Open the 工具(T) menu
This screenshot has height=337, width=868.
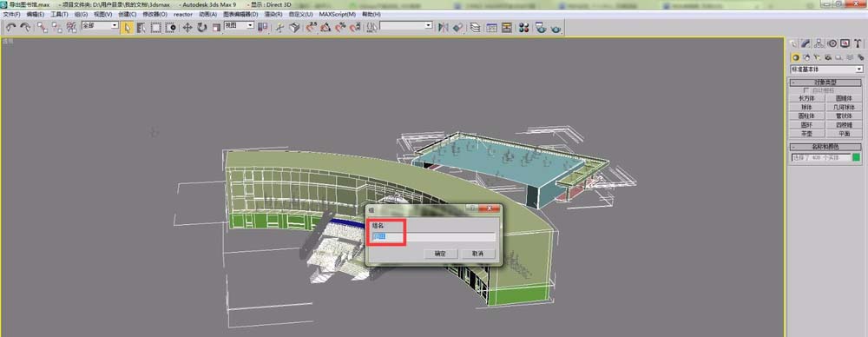[59, 14]
